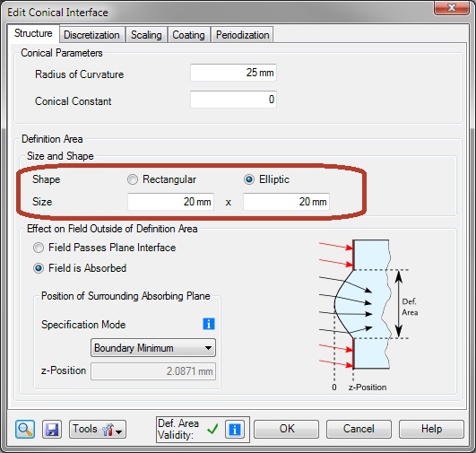Close the Edit Conical Interface dialog
This screenshot has width=476, height=453.
tap(452, 7)
